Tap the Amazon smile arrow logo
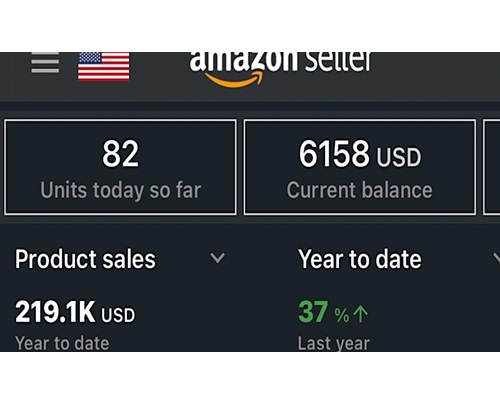This screenshot has height=400, width=500. 234,80
